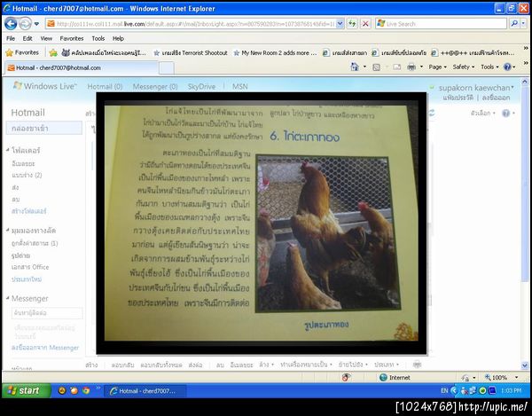Screen dimensions: 532x416
Task: Click the Home icon in command bar
Action: pyautogui.click(x=355, y=67)
